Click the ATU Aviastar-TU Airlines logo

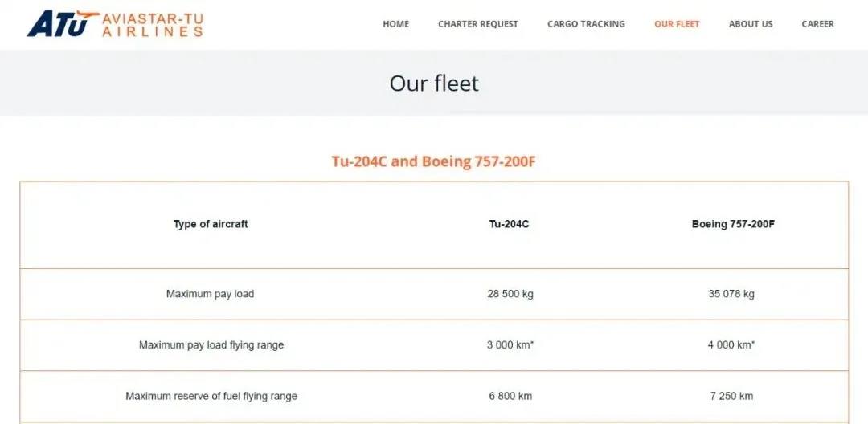point(115,24)
